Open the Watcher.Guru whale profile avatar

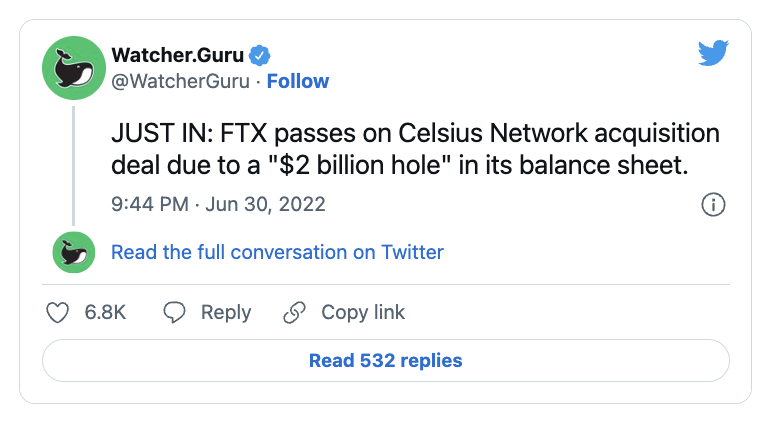pyautogui.click(x=73, y=69)
